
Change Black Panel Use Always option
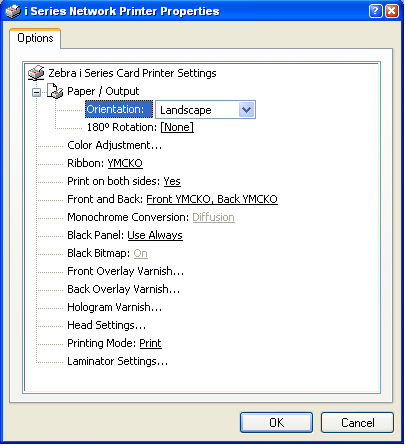(155, 235)
